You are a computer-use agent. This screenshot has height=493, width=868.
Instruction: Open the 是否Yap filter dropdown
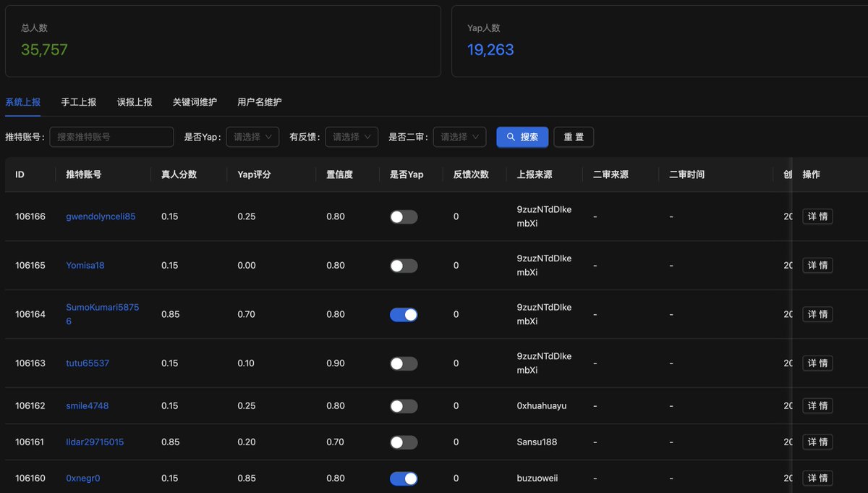tap(252, 137)
